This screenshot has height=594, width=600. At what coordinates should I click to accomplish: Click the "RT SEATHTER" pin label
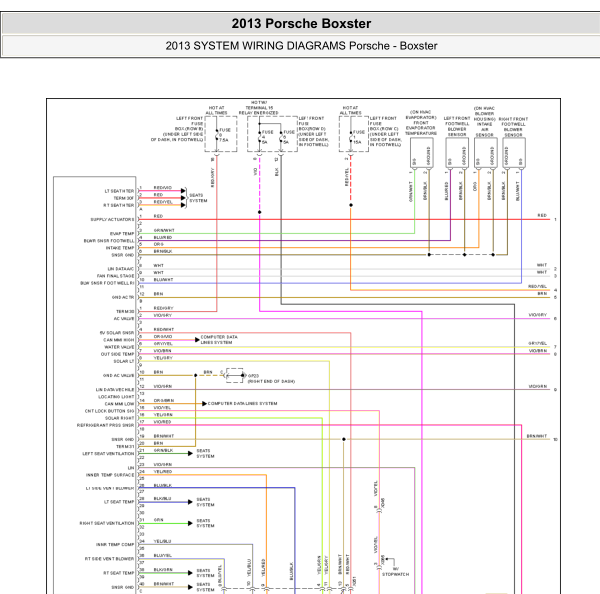(119, 206)
